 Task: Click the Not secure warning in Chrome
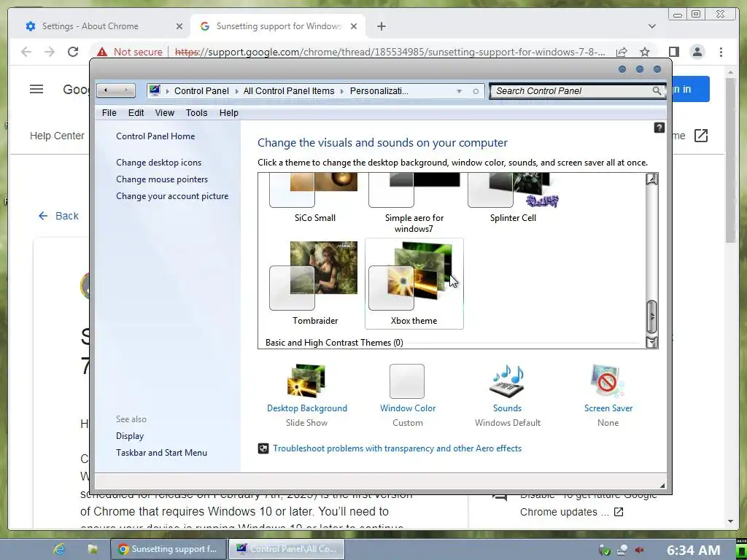129,52
